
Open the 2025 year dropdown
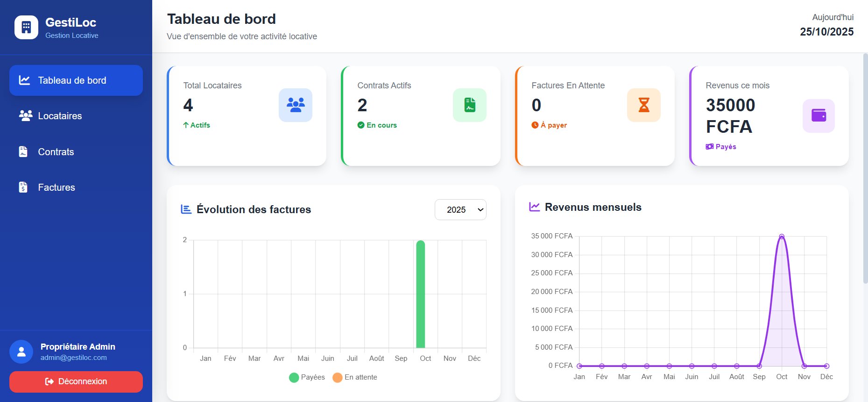click(x=460, y=210)
